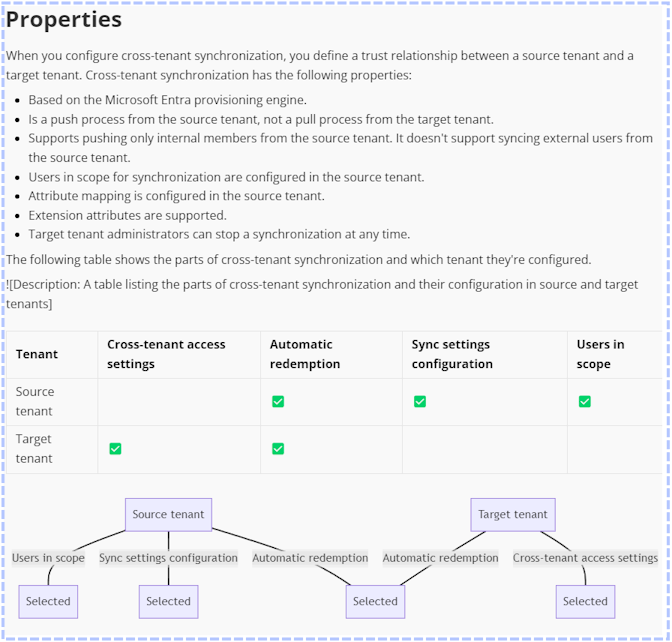Click the Source tenant row label in table
The width and height of the screenshot is (672, 642).
point(35,401)
